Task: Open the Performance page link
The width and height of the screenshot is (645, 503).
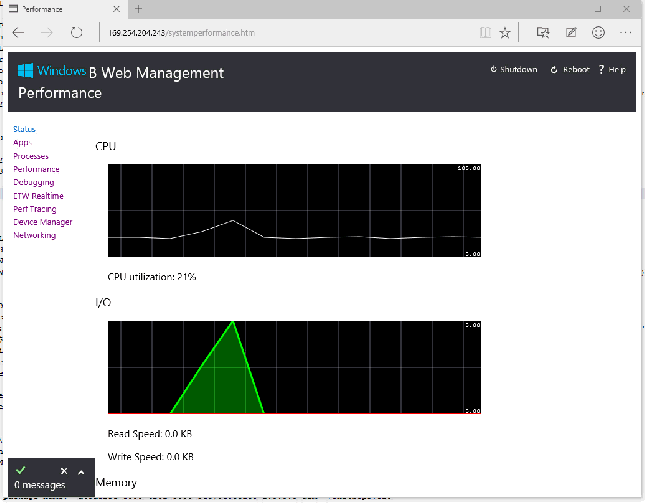Action: [36, 169]
